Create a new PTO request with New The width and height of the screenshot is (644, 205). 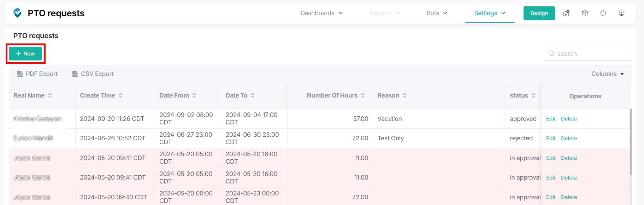25,54
